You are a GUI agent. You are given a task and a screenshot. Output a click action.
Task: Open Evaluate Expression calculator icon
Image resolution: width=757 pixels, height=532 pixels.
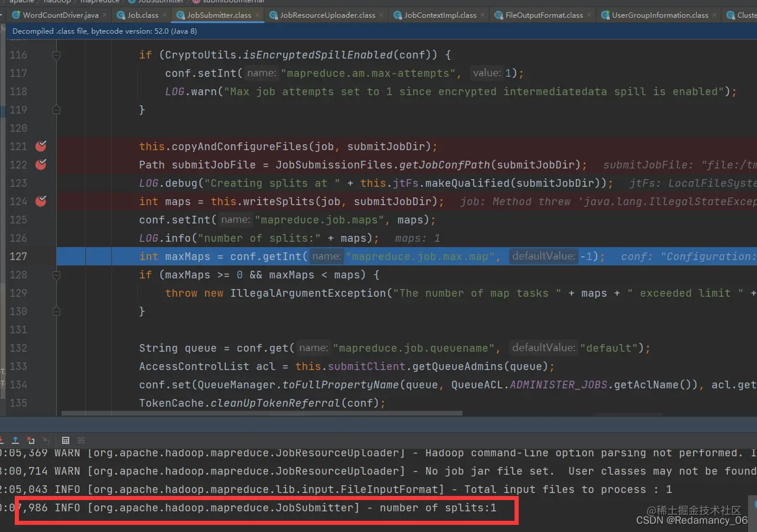click(66, 440)
